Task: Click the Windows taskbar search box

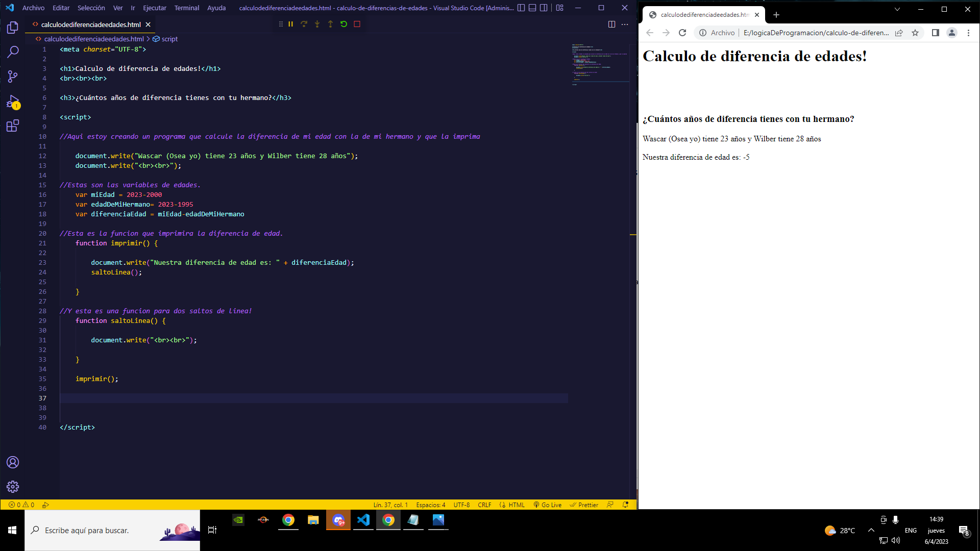Action: [112, 531]
